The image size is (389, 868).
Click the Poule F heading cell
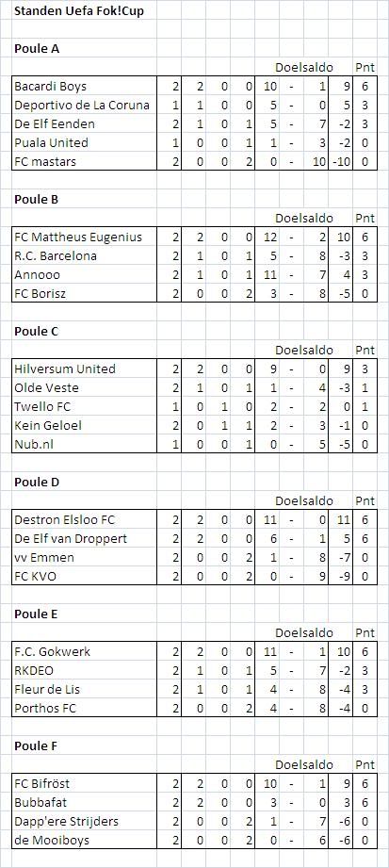(x=37, y=745)
